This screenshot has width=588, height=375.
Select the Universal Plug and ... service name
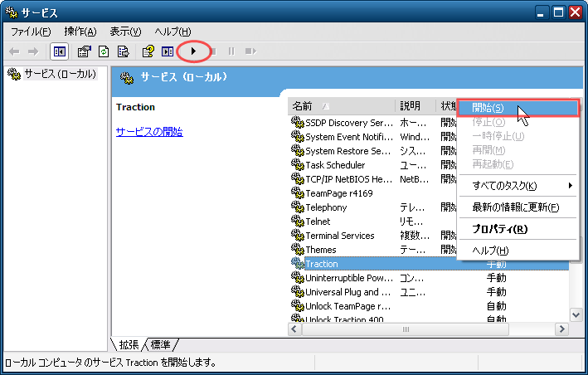click(348, 292)
